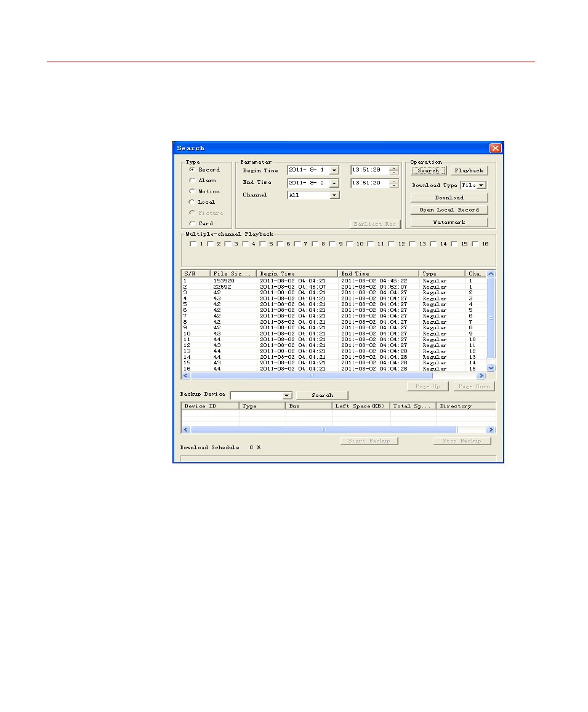This screenshot has width=588, height=712.
Task: Click results list horizontal scroll left arrow
Action: tap(186, 376)
